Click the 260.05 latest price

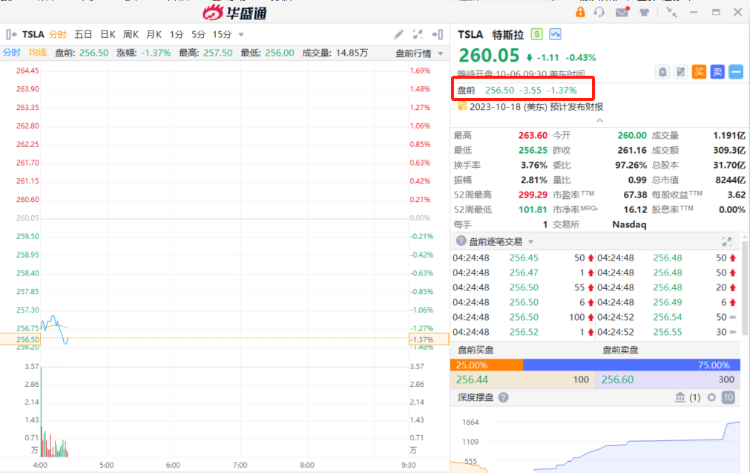(489, 55)
